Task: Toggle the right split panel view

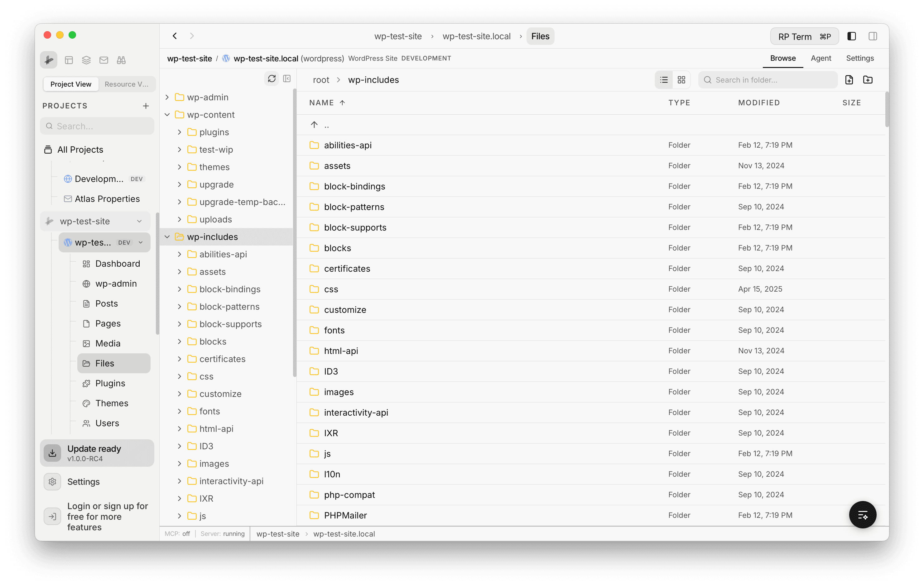Action: tap(873, 36)
